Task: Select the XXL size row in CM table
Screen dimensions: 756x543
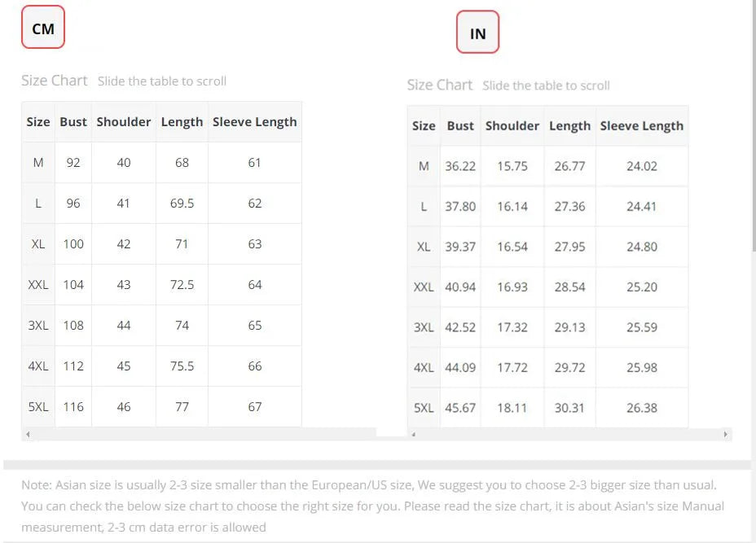Action: (x=38, y=285)
